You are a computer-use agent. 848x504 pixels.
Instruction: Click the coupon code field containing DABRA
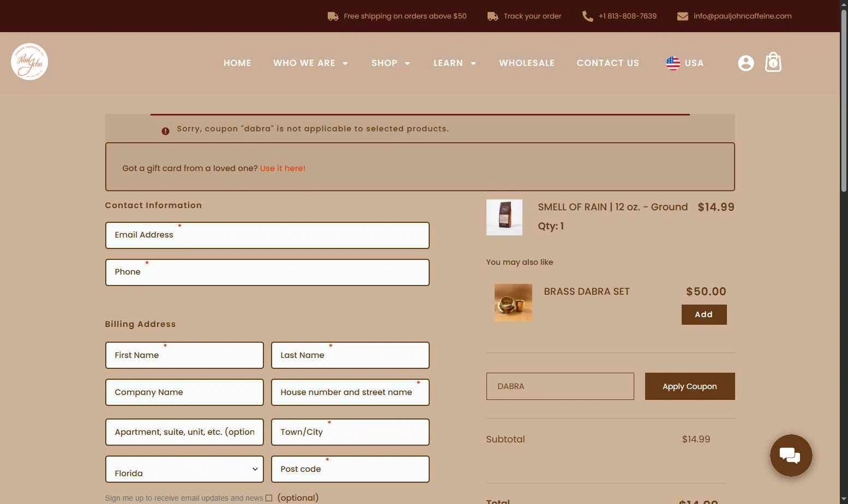tap(560, 386)
